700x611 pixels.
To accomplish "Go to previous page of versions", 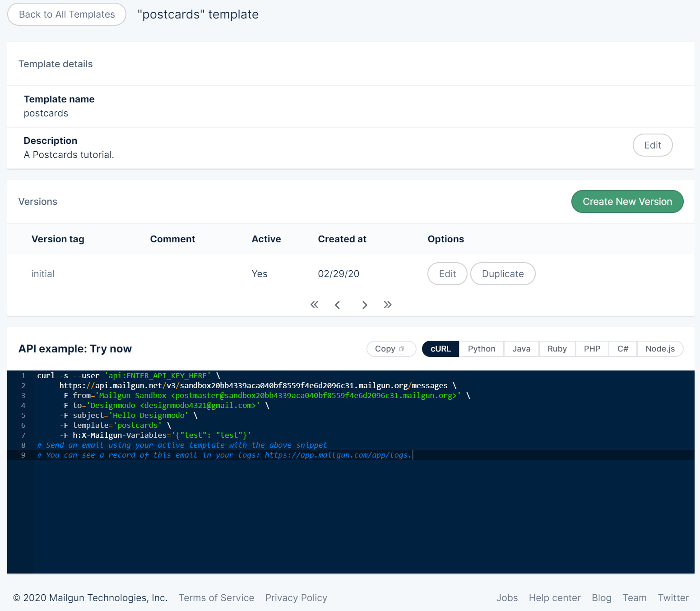I will coord(337,305).
